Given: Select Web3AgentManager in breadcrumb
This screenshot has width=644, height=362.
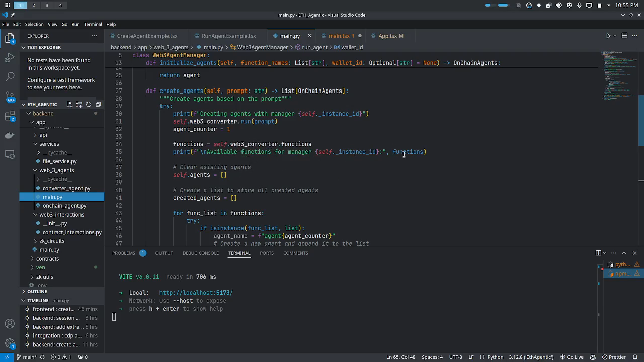Looking at the screenshot, I should coord(262,47).
